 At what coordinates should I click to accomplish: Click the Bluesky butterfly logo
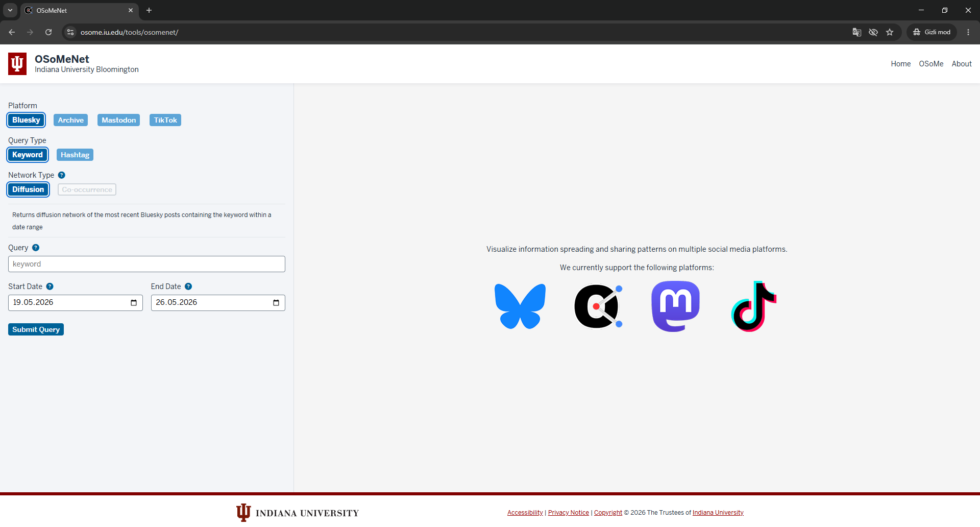coord(520,306)
